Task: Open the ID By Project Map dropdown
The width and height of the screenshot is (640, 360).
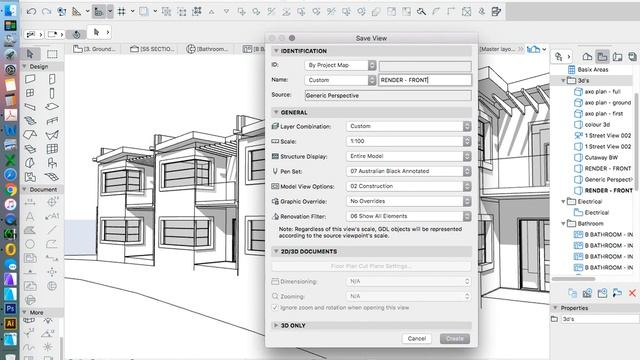Action: click(340, 65)
